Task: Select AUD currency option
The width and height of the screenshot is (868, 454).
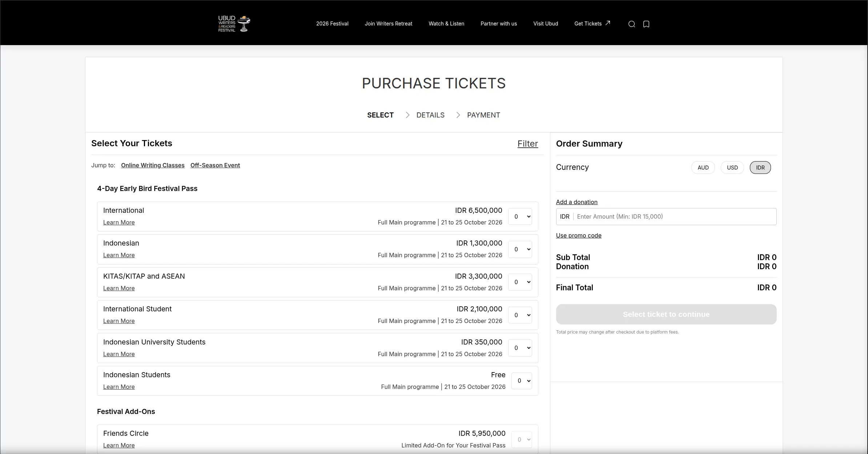Action: pos(703,168)
